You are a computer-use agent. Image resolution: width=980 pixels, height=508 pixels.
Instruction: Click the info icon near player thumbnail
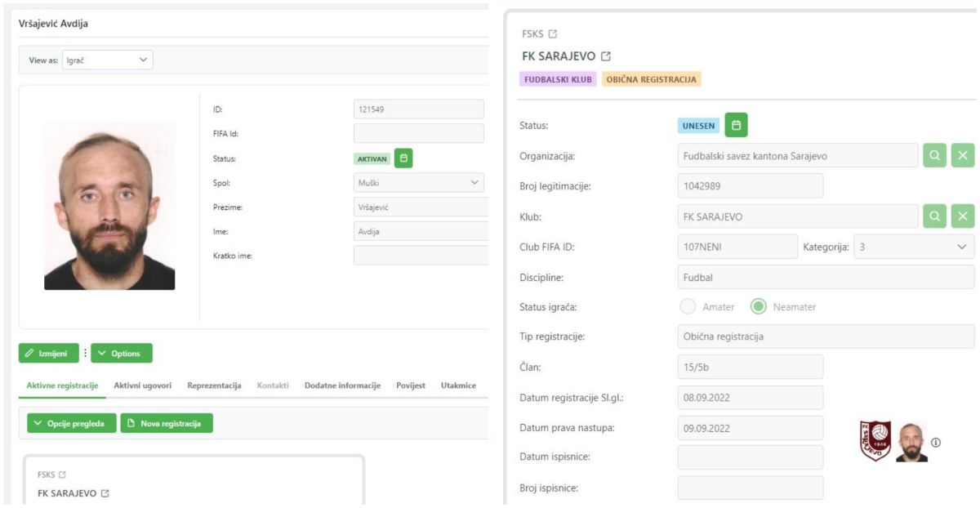point(936,443)
